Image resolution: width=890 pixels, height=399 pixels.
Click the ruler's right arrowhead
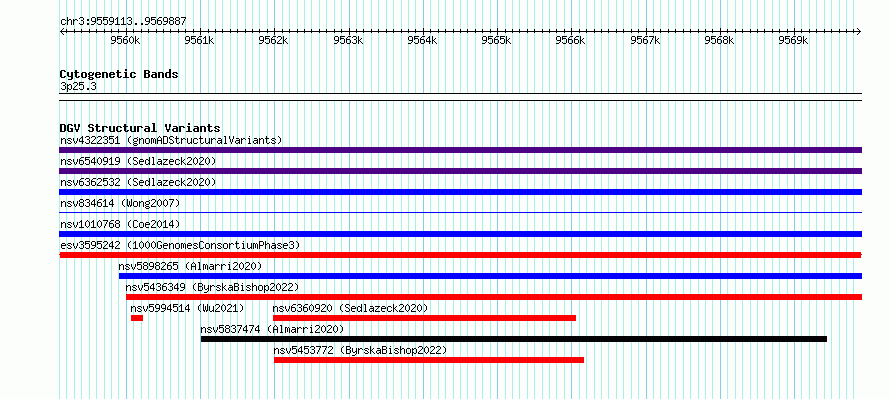(859, 31)
